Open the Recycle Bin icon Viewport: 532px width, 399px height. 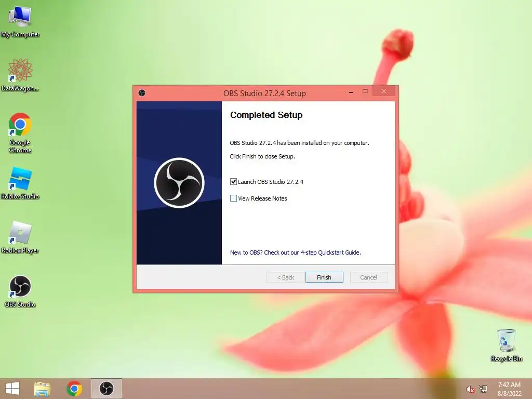(x=506, y=345)
